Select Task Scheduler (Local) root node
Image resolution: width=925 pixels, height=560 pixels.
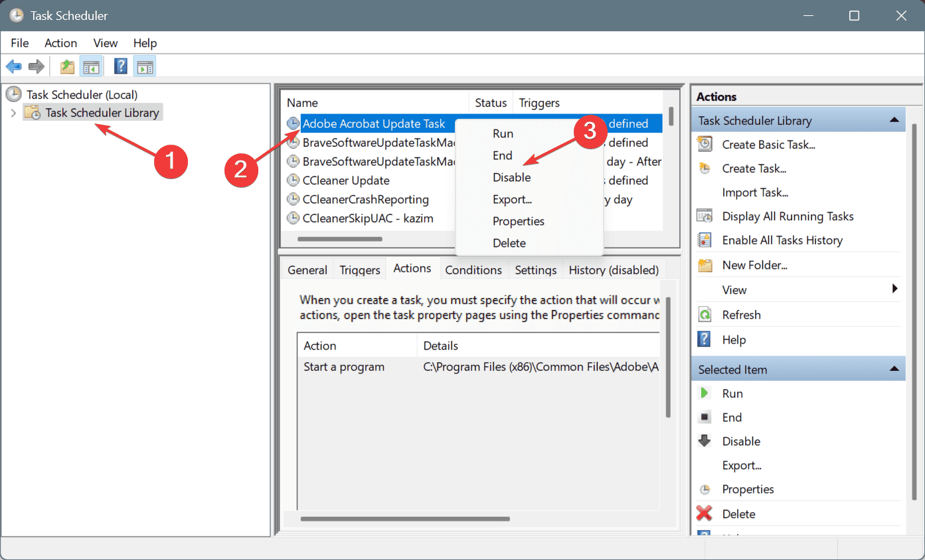pyautogui.click(x=82, y=94)
